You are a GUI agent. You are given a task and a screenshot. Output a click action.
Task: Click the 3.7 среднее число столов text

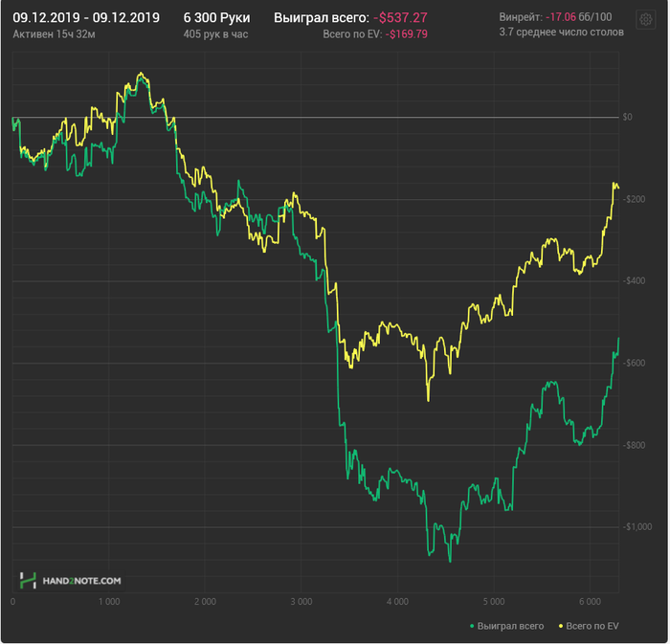click(x=561, y=33)
